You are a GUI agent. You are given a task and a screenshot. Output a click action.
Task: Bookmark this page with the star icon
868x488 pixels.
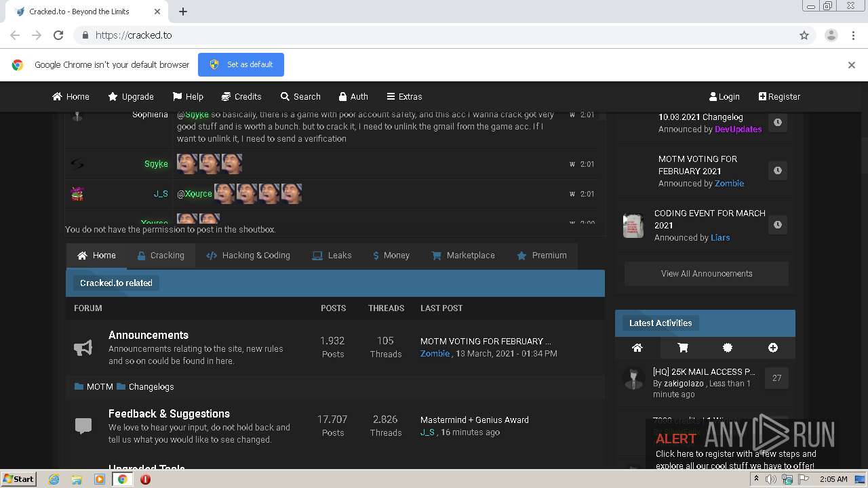(804, 35)
